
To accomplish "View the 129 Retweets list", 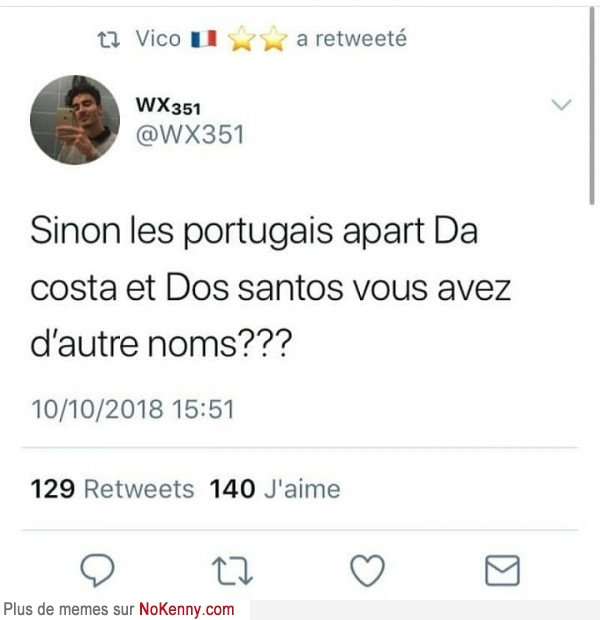I will (x=112, y=489).
